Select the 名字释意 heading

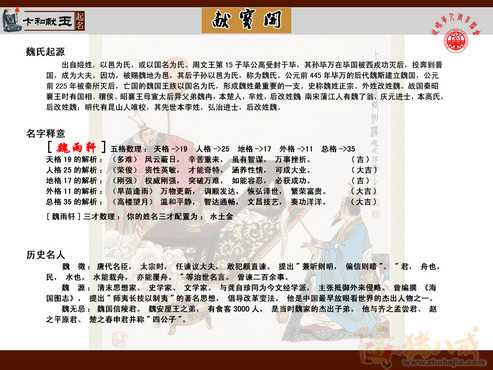(x=45, y=134)
